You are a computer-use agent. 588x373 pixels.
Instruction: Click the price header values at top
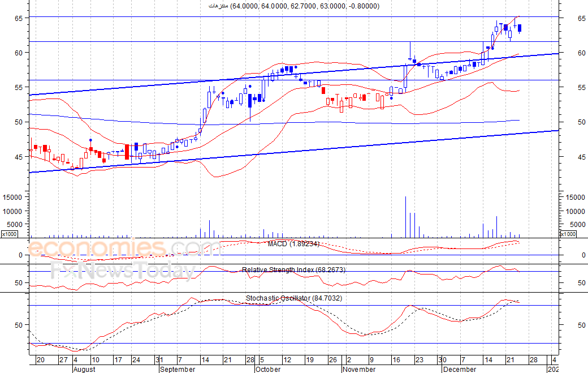point(294,6)
